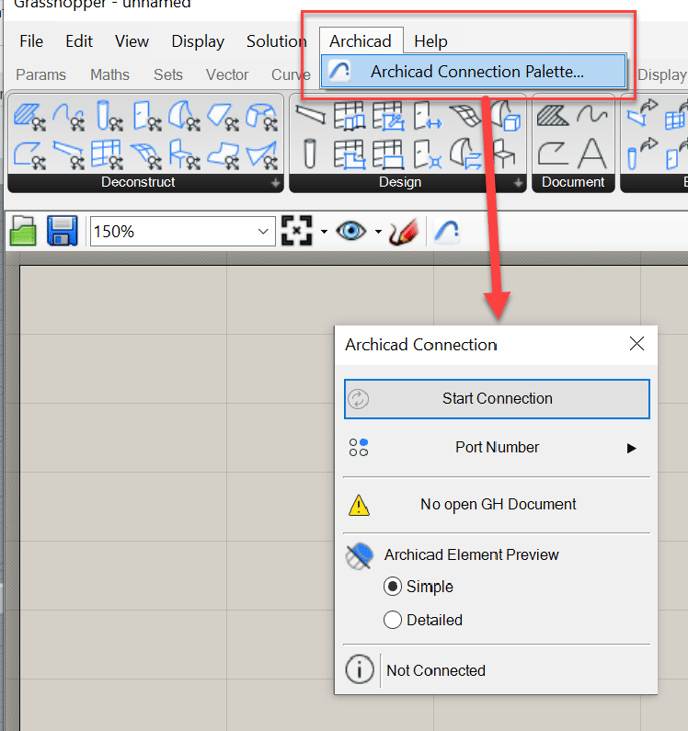Image resolution: width=688 pixels, height=731 pixels.
Task: Select the Curtain Wall icon in Deconstruct panel
Action: tap(107, 154)
